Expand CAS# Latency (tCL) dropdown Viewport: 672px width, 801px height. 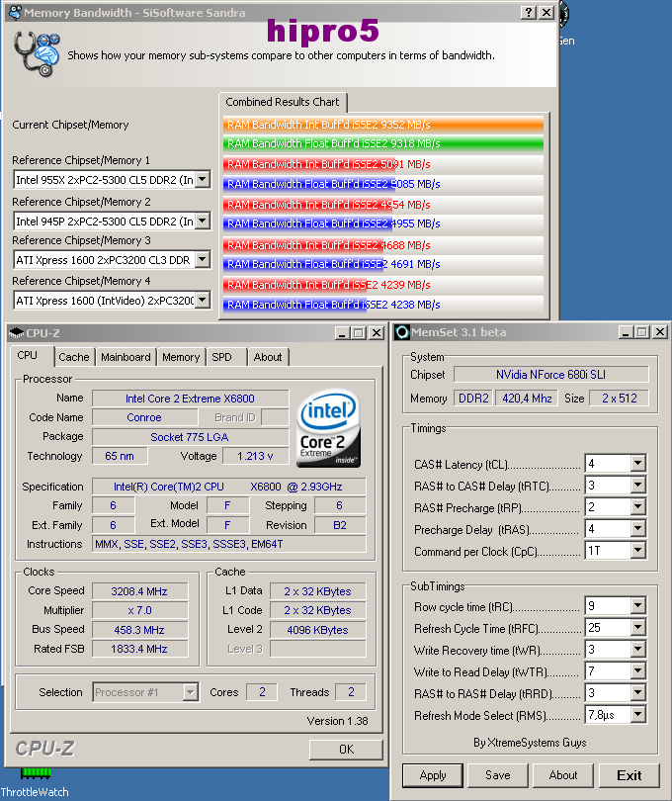click(x=637, y=464)
